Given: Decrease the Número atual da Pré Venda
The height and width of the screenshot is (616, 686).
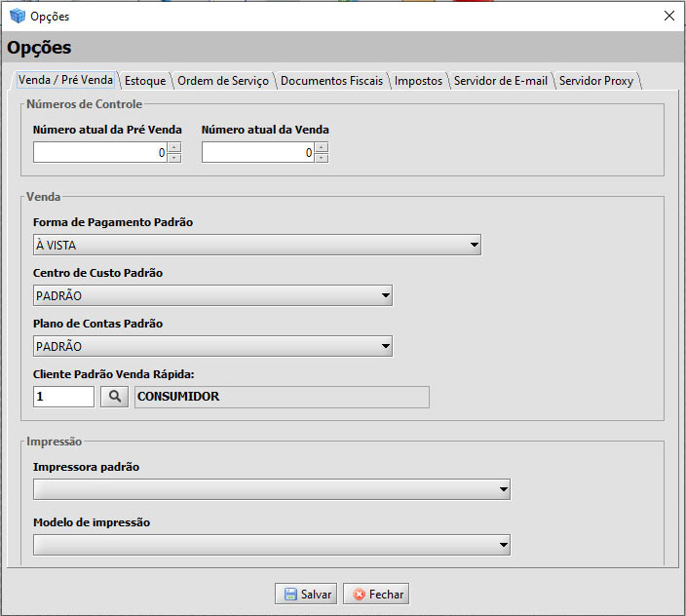Looking at the screenshot, I should [x=173, y=158].
